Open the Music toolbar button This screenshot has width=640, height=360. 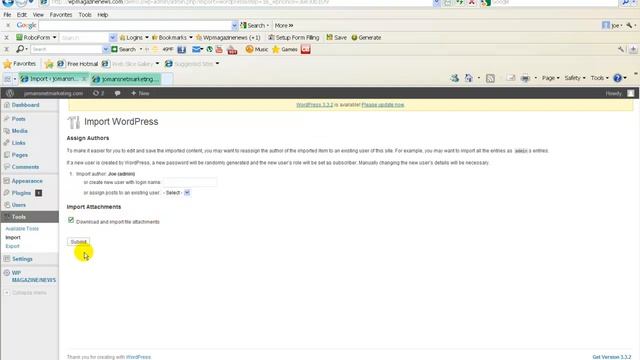(257, 49)
